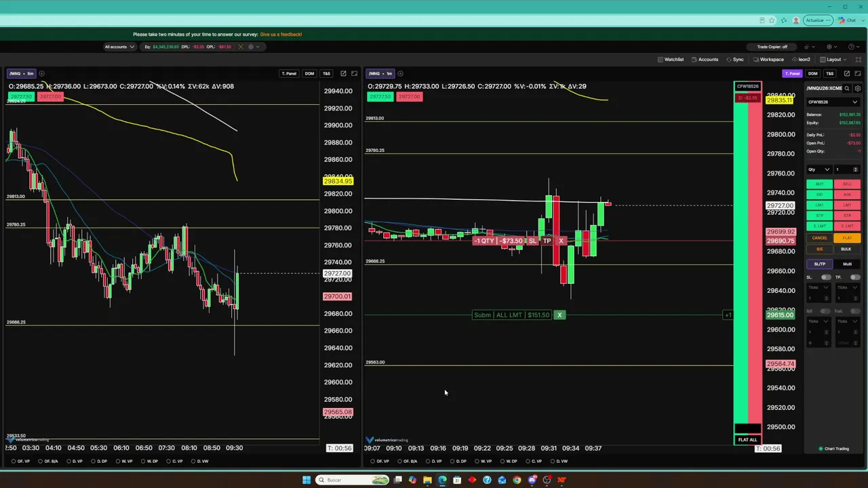
Task: Open the Workspace menu
Action: (x=768, y=60)
